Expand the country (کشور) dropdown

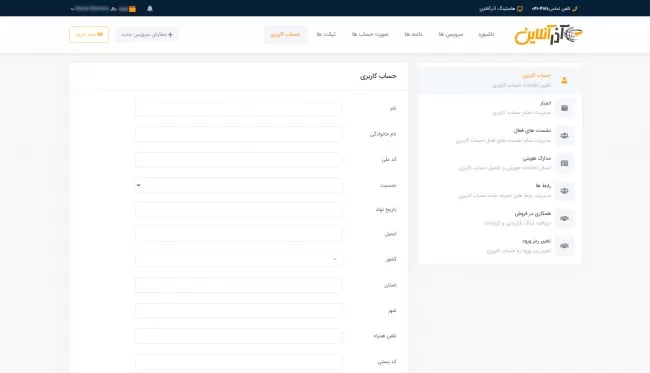(239, 259)
